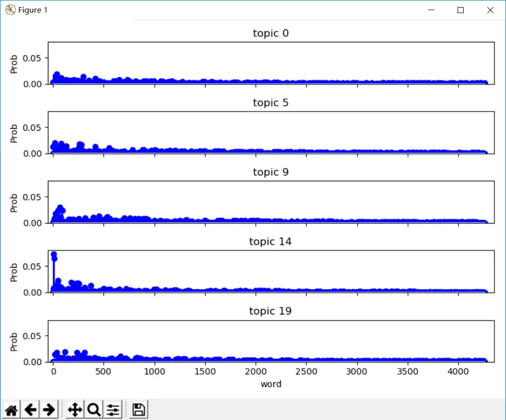The height and width of the screenshot is (420, 506).
Task: Click x-axis tick label 500
Action: 103,372
